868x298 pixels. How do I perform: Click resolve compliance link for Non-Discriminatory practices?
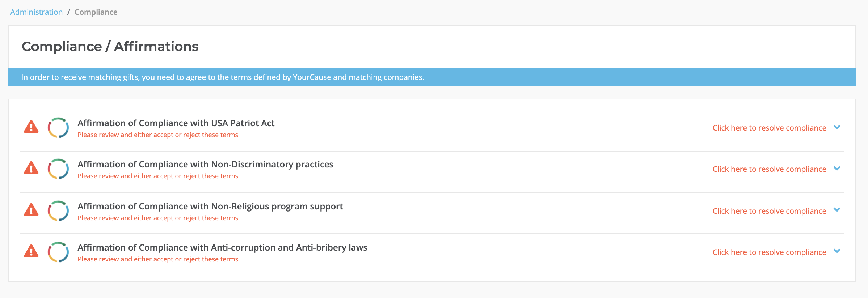coord(769,169)
